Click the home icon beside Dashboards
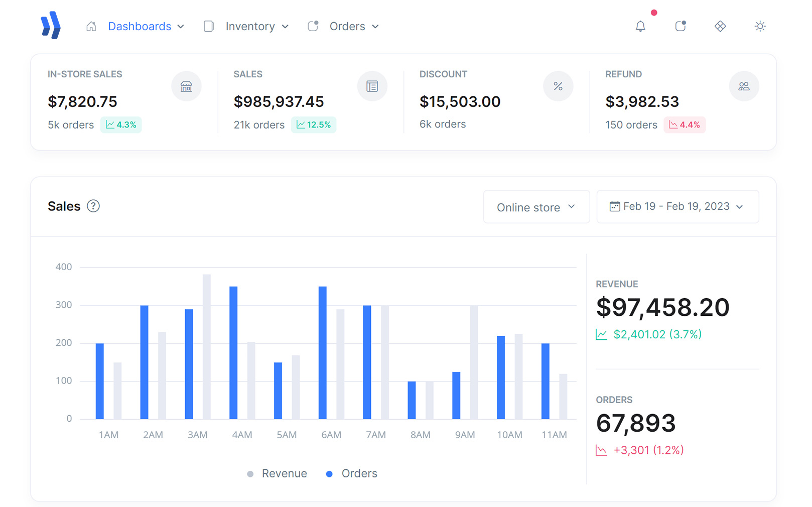The width and height of the screenshot is (812, 507). pos(91,26)
